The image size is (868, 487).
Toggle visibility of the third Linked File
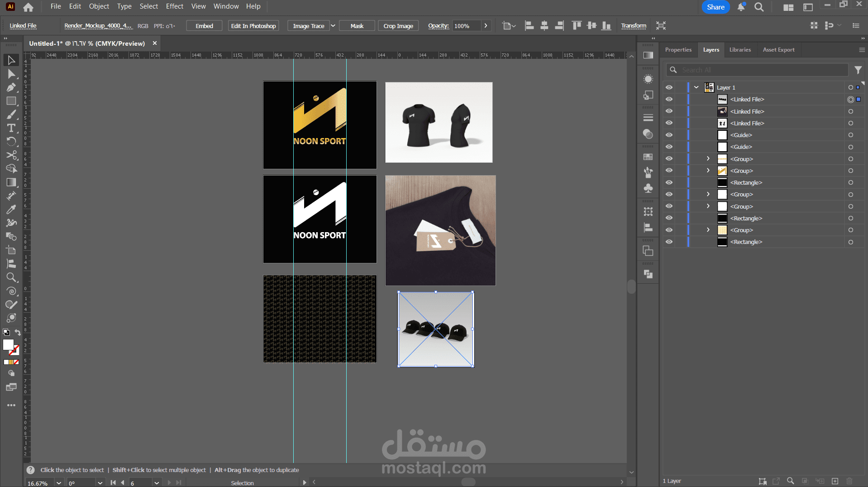tap(669, 123)
